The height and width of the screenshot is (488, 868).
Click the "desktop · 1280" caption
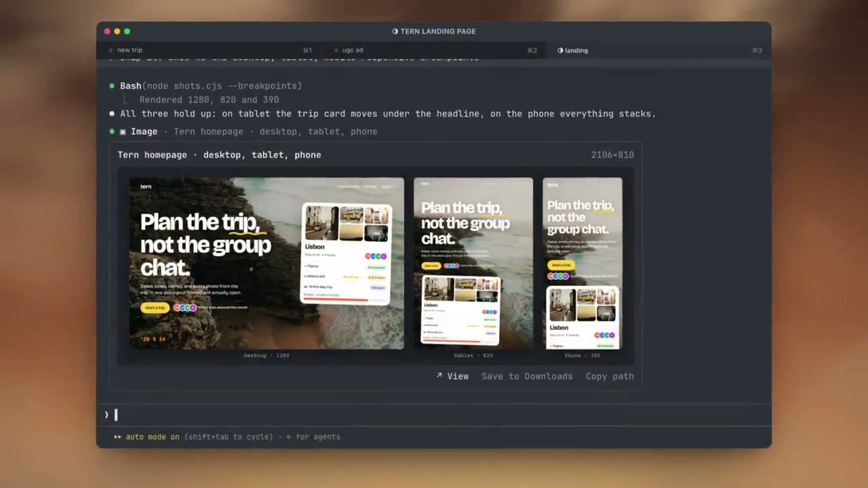(267, 355)
